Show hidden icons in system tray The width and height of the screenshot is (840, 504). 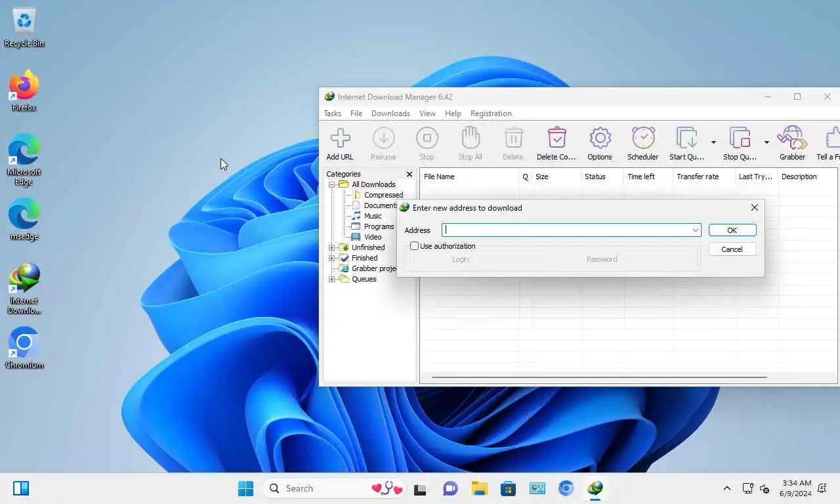pyautogui.click(x=727, y=488)
